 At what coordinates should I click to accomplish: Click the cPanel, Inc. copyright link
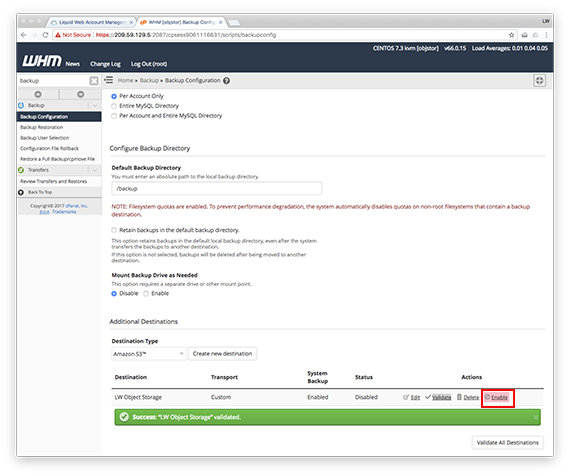point(76,206)
